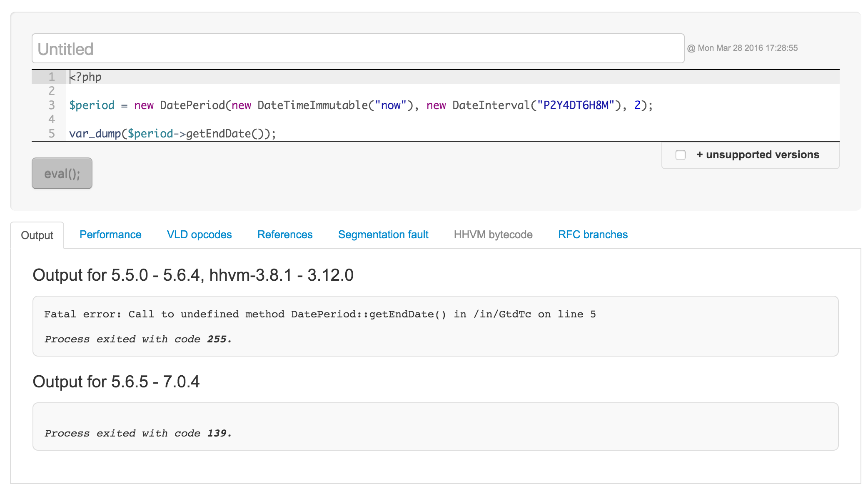Screen dimensions: 868x489
Task: Click the "now" string on line 3
Action: [x=390, y=105]
